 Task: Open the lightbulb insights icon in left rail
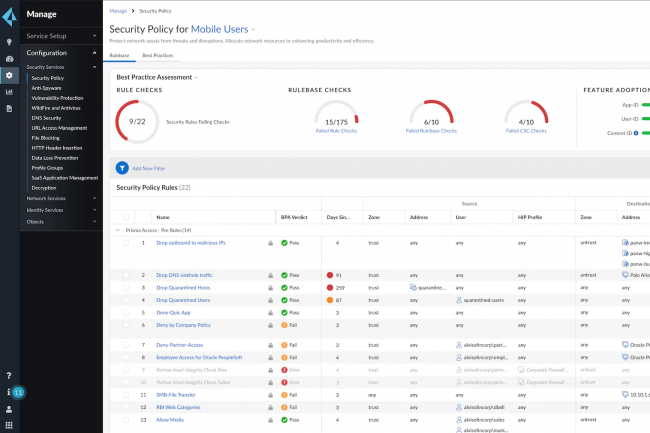pos(9,42)
